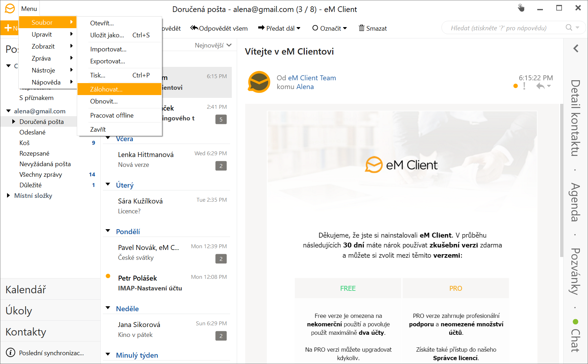Select the S příznakem folder
Screen dimensions: 588x364
pyautogui.click(x=36, y=98)
